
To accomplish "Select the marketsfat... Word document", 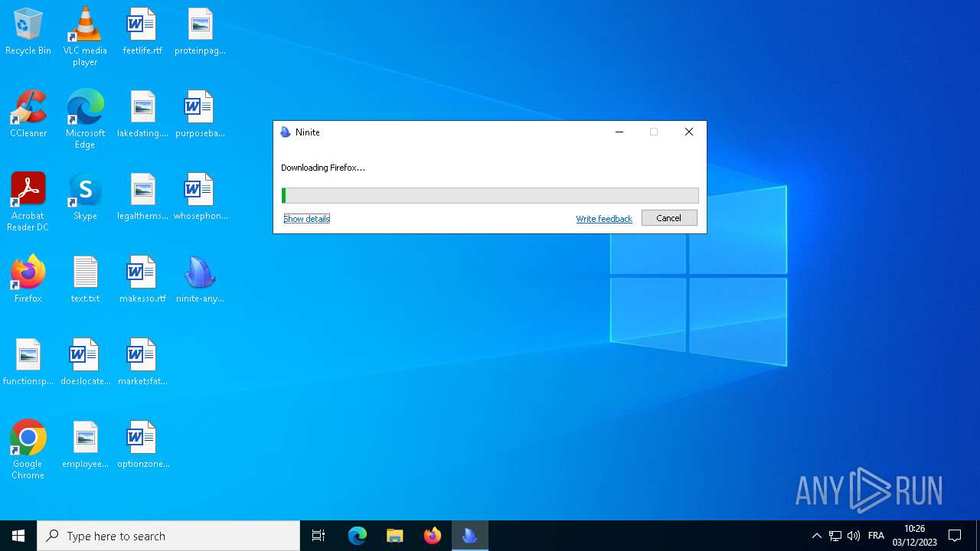I will [142, 362].
